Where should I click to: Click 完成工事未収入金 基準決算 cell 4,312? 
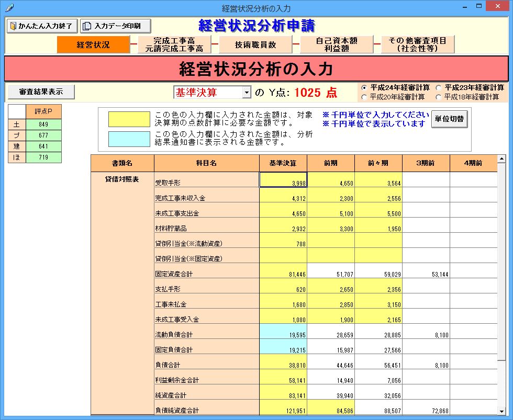tap(283, 195)
